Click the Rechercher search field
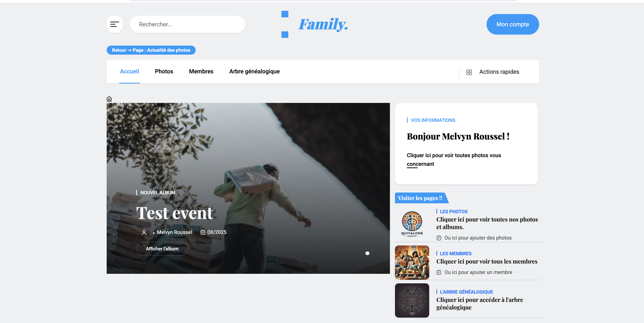 tap(188, 24)
